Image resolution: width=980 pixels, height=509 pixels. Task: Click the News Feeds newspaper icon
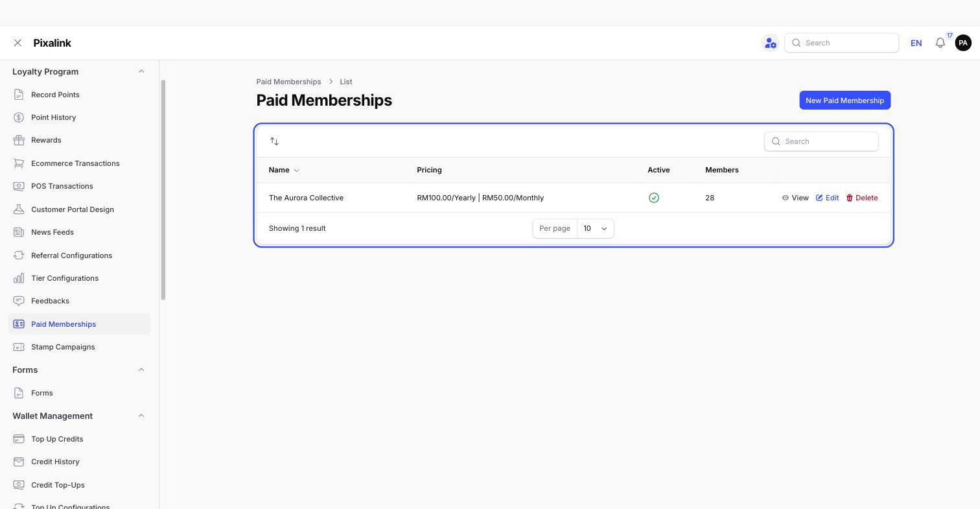point(19,232)
